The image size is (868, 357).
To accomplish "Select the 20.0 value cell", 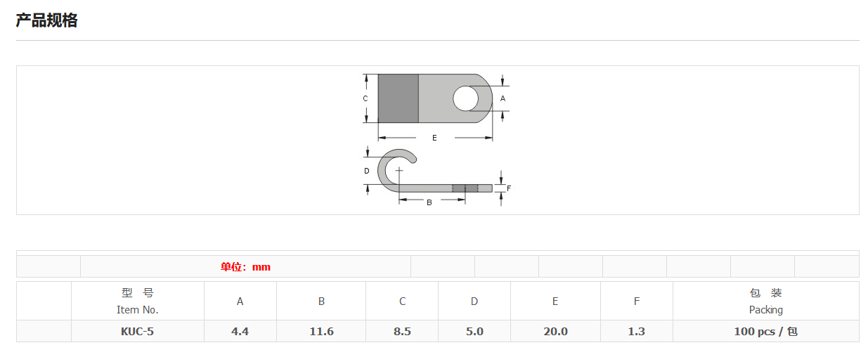I will click(555, 331).
